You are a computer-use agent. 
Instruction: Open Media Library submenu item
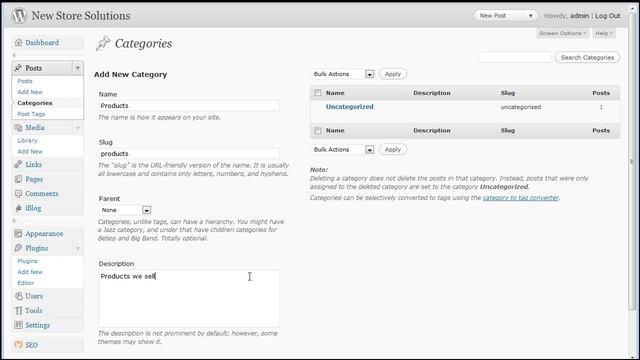pos(27,140)
